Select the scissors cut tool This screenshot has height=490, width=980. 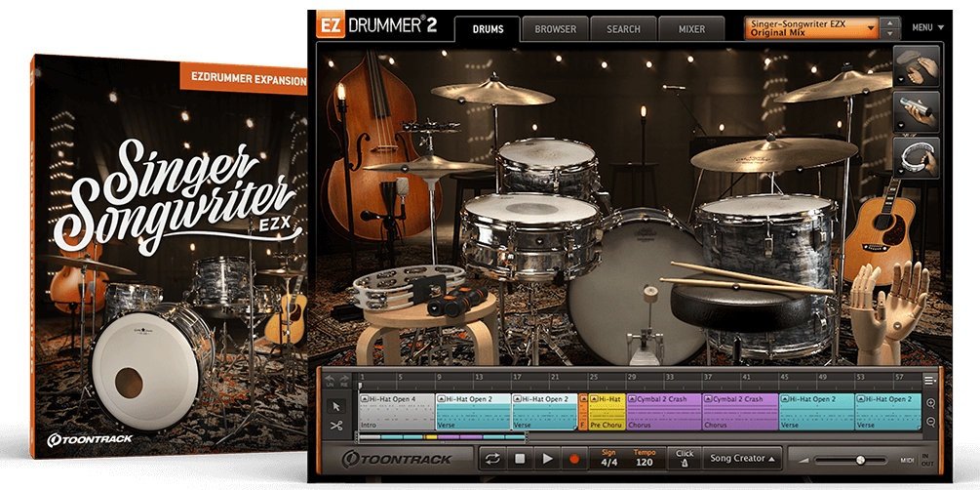(x=335, y=425)
